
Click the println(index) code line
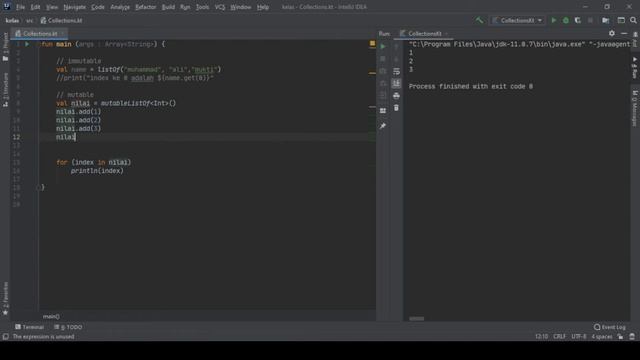97,171
